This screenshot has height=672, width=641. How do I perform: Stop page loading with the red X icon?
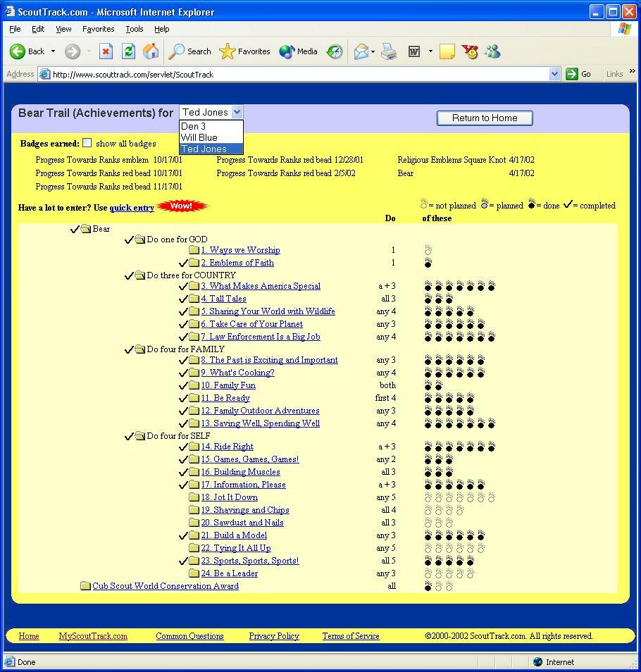pos(106,51)
